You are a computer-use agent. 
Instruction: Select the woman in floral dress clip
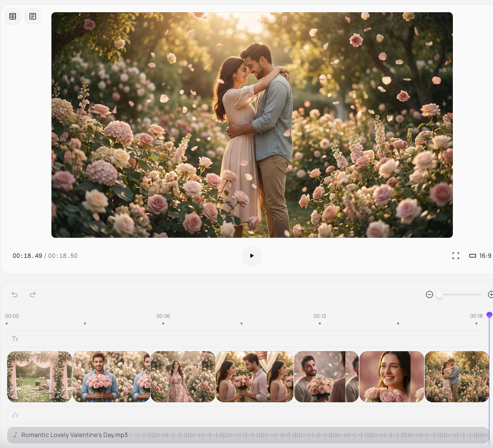click(x=183, y=377)
